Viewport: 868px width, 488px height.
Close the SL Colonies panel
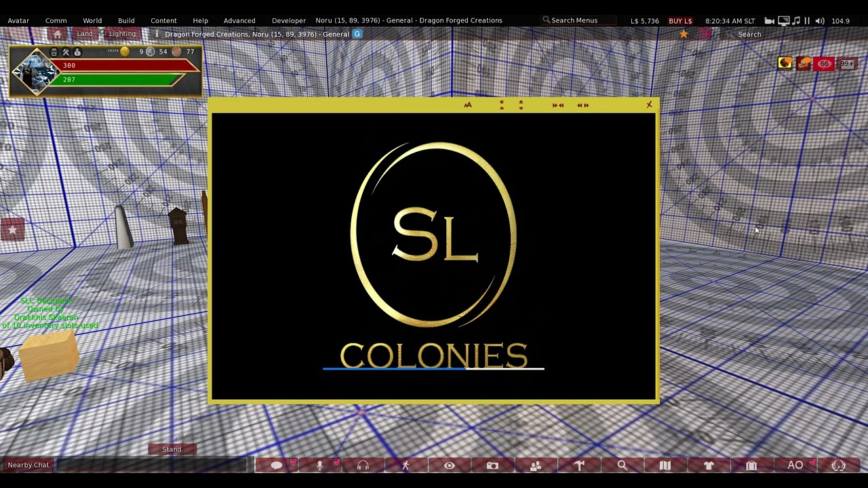(x=649, y=105)
